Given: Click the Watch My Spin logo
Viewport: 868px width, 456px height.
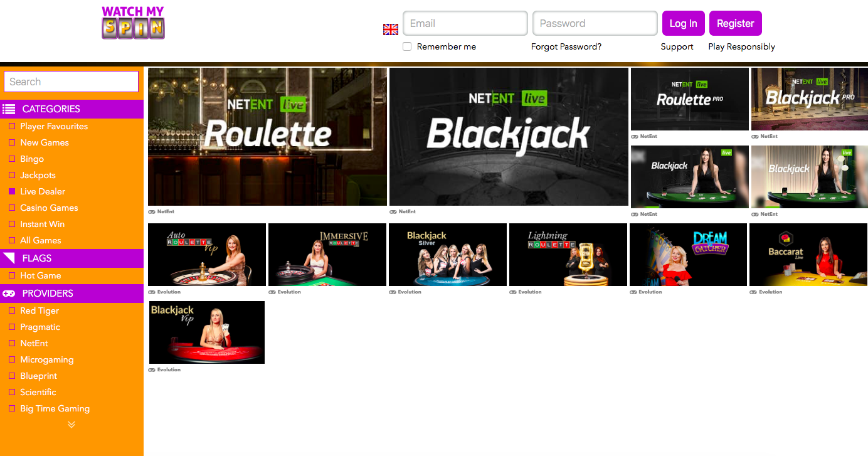Looking at the screenshot, I should (133, 23).
